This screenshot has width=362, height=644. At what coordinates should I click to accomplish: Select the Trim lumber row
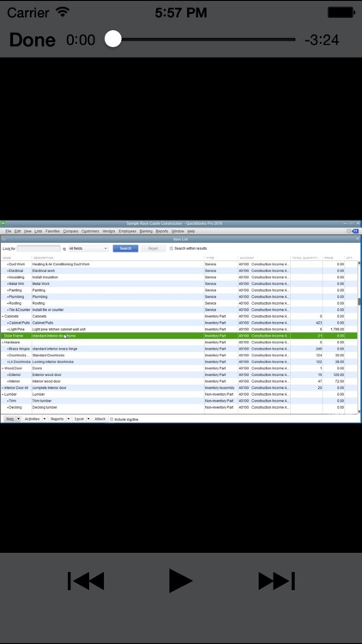coord(178,401)
